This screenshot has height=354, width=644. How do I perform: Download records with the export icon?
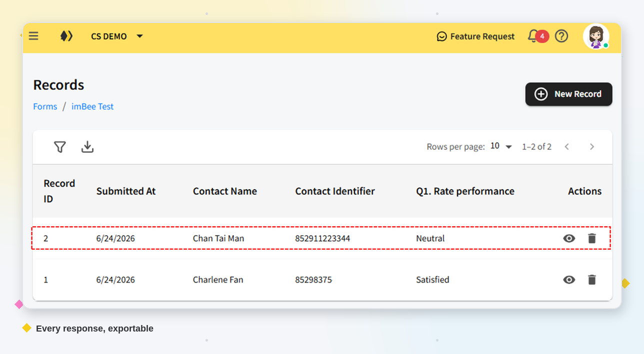[x=87, y=147]
